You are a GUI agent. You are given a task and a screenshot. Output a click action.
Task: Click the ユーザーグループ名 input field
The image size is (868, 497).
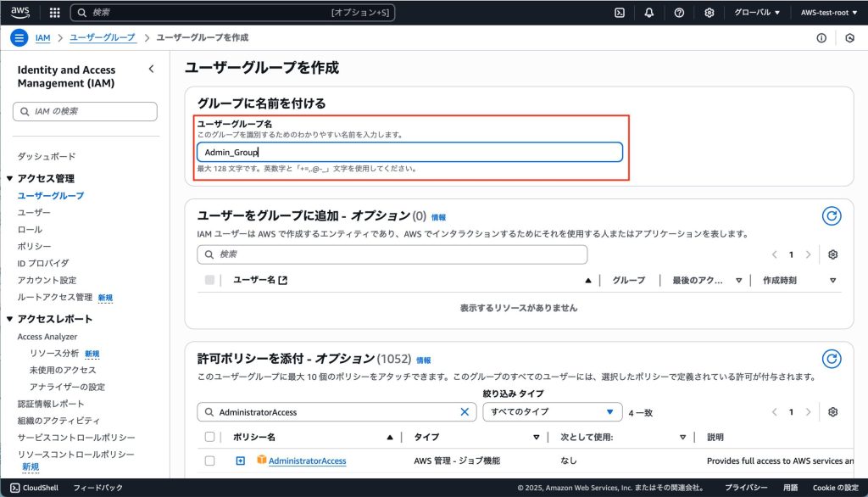pos(409,152)
